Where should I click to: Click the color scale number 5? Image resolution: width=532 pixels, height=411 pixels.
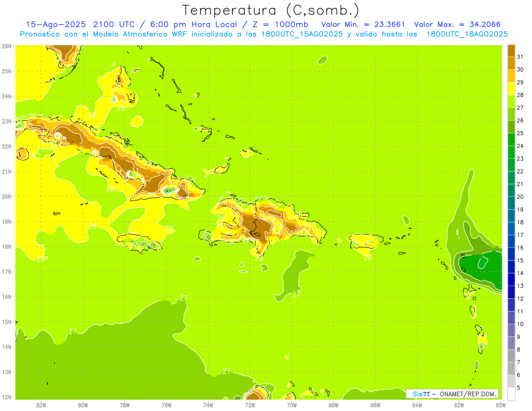[519, 388]
